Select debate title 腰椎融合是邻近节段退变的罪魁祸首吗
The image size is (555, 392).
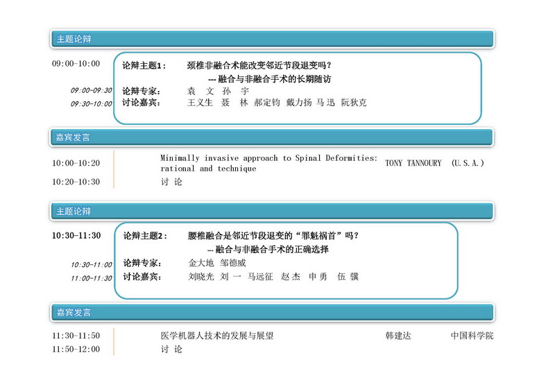tap(273, 236)
